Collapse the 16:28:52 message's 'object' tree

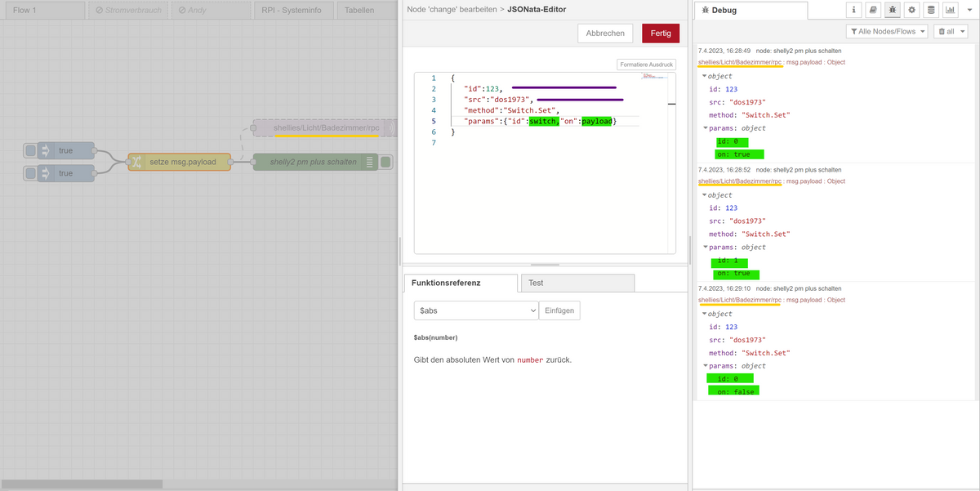(x=704, y=195)
